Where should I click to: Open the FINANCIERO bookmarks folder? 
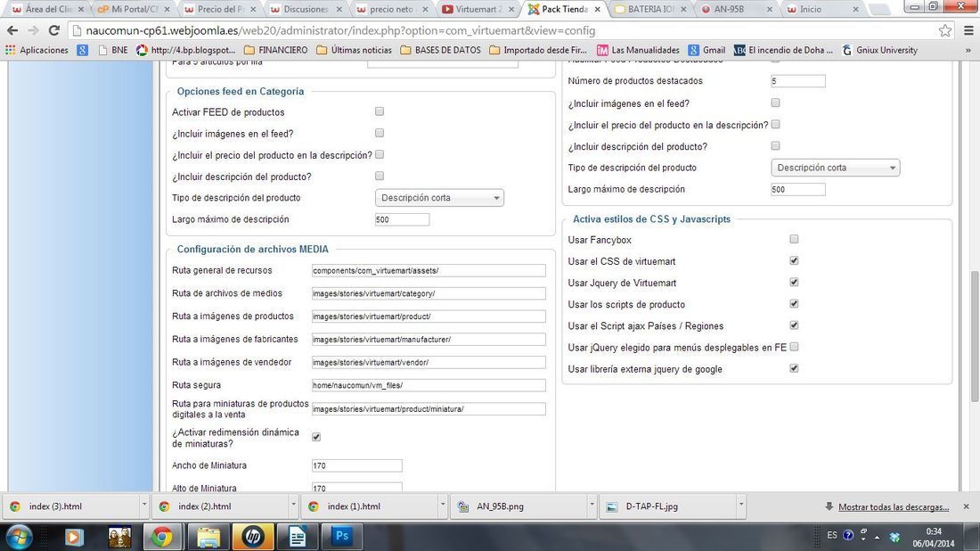[x=276, y=50]
